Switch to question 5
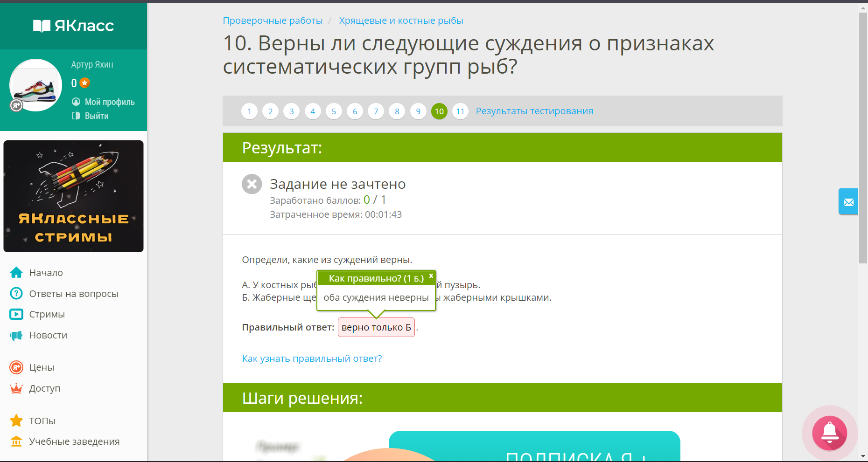Screen dimensions: 868x462 coord(334,111)
